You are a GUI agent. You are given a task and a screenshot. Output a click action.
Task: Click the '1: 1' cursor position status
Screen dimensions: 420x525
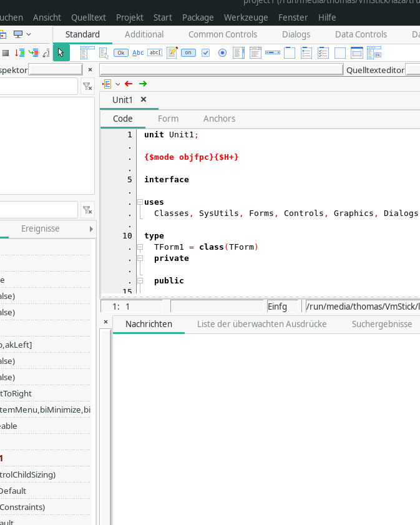click(x=132, y=307)
